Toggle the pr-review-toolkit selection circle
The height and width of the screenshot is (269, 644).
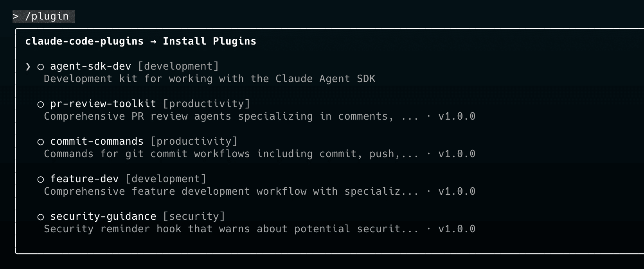(40, 104)
